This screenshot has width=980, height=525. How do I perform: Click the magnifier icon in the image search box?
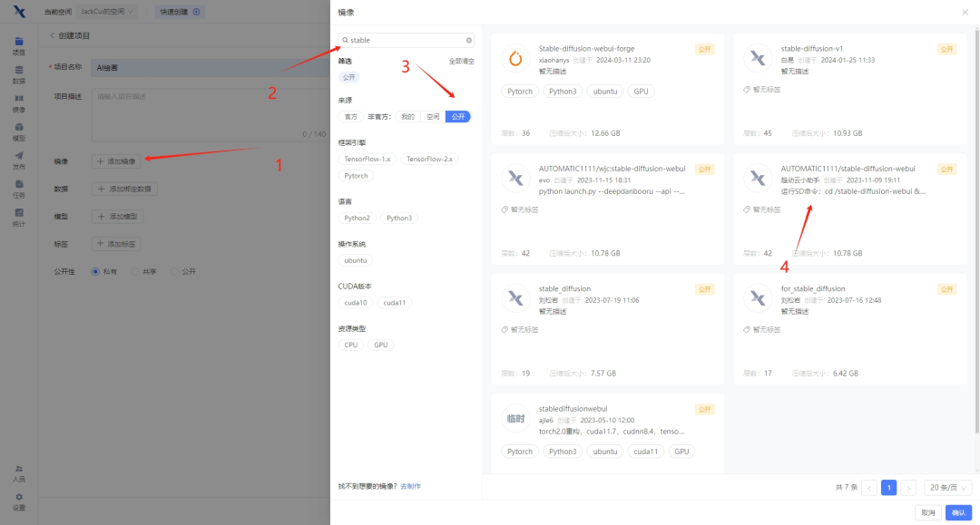point(345,40)
